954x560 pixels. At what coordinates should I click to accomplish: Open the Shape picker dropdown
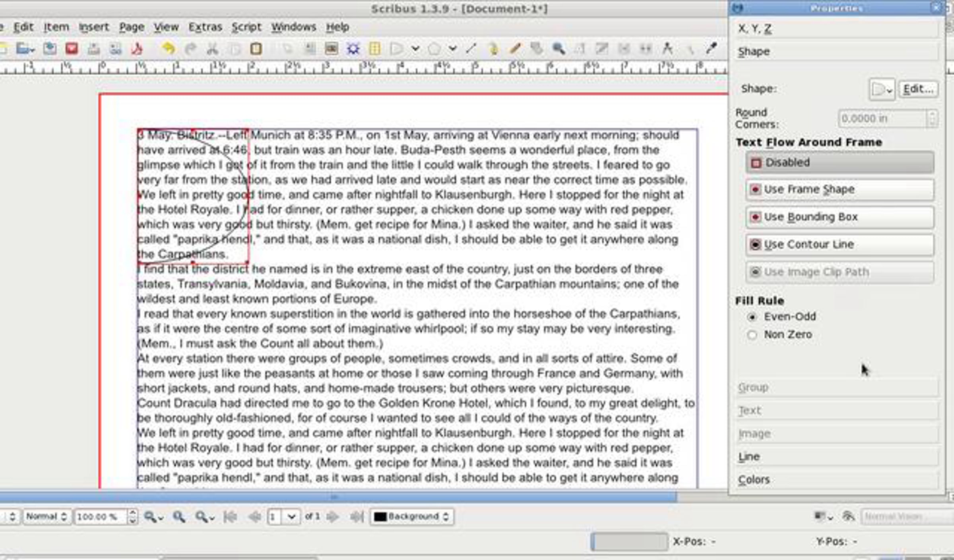[881, 89]
